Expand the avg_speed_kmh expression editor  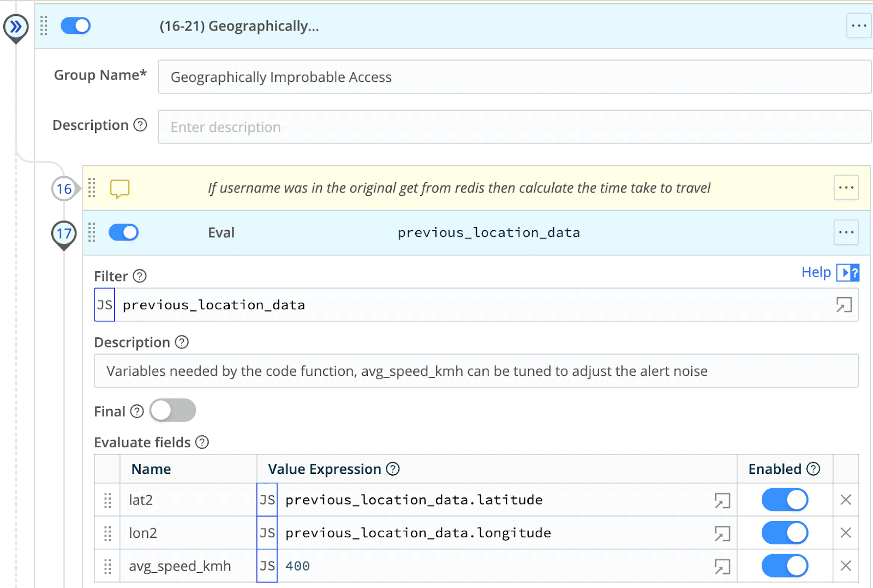722,567
